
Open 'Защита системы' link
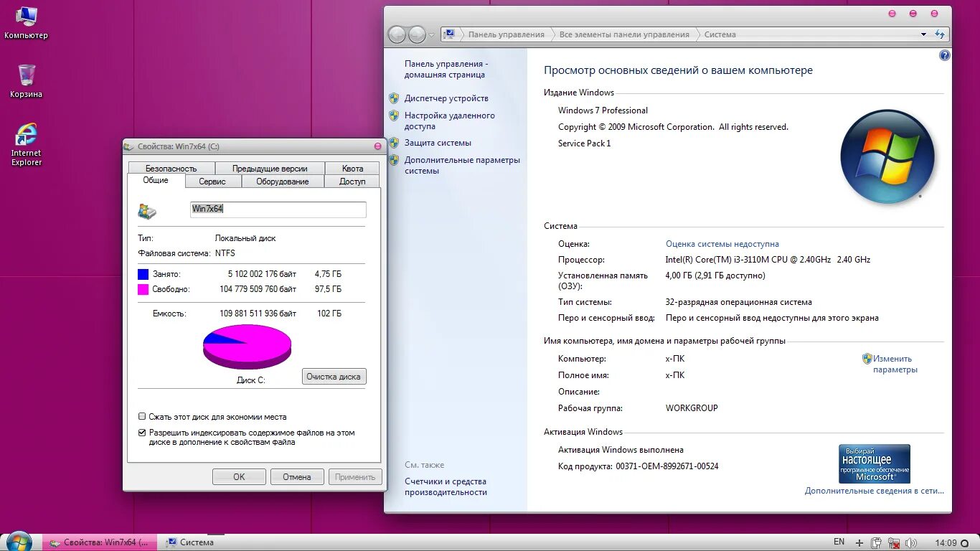click(x=438, y=143)
